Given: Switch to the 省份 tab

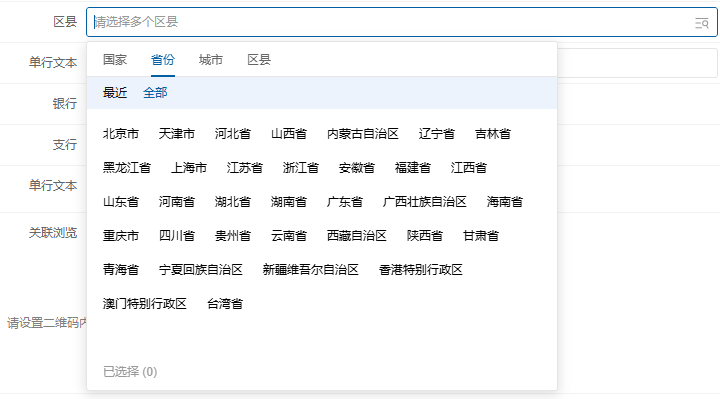Looking at the screenshot, I should pos(163,60).
